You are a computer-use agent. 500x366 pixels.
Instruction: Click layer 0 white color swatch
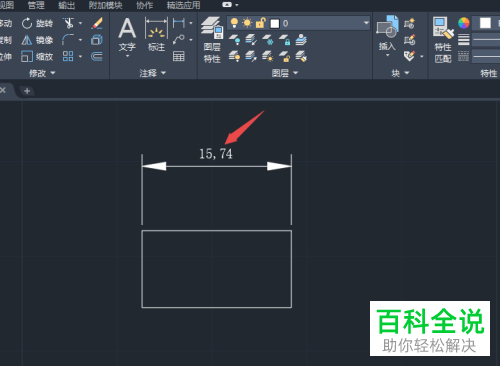tap(275, 23)
